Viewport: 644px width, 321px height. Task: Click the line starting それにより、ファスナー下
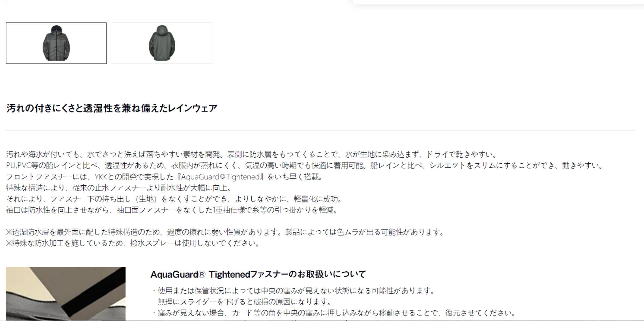(174, 199)
